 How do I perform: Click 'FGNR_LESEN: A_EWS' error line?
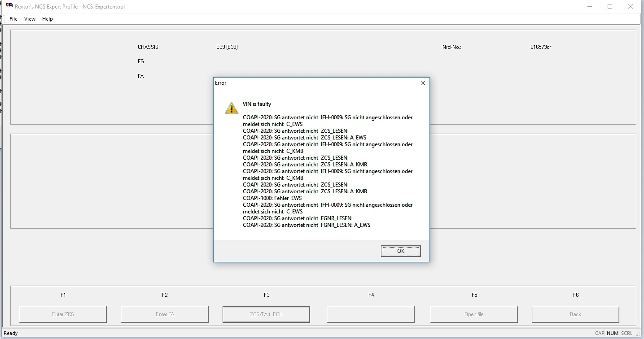pos(307,225)
